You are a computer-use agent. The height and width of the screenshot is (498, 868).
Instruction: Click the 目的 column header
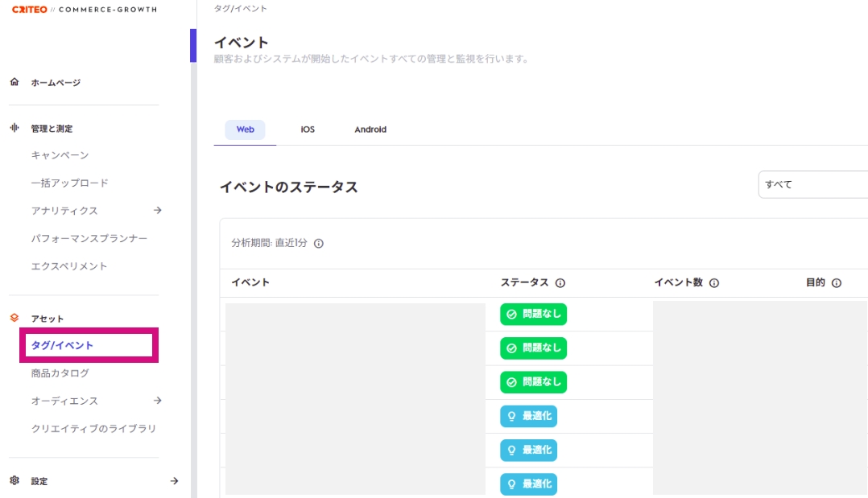pos(816,282)
